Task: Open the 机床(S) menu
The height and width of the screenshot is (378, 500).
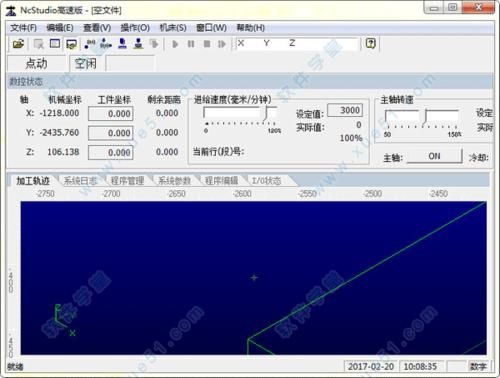Action: click(173, 28)
